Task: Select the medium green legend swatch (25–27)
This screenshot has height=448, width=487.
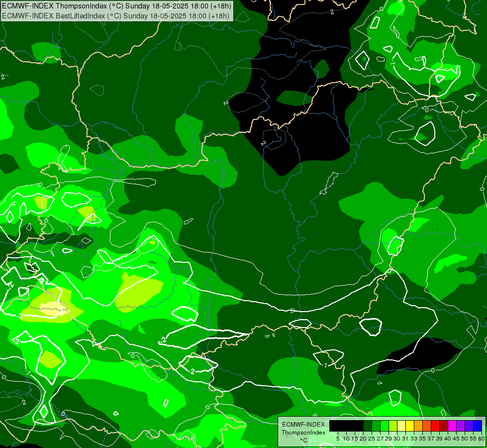Action: [376, 426]
